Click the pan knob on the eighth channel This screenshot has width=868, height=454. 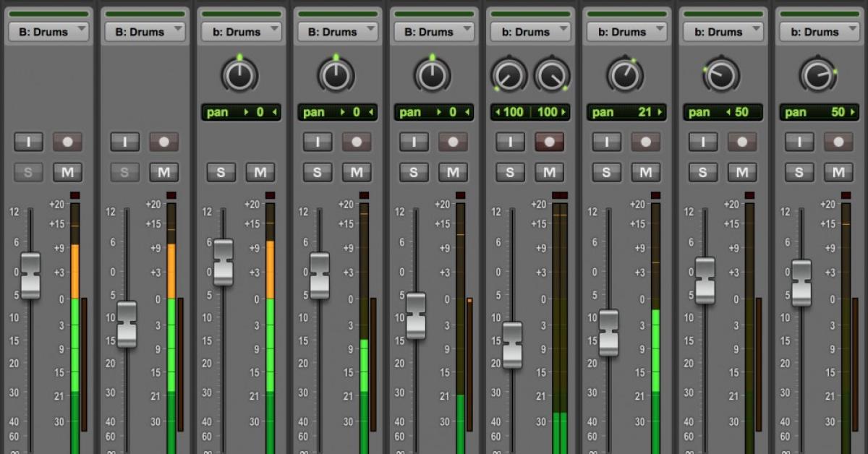723,74
